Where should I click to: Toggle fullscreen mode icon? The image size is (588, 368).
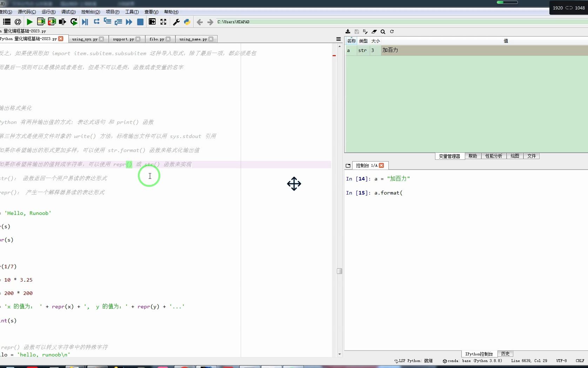point(163,22)
